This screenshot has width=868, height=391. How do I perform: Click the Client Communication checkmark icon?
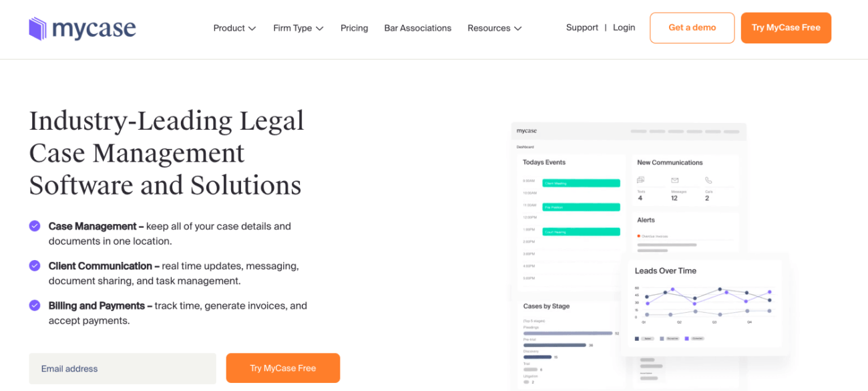(35, 265)
